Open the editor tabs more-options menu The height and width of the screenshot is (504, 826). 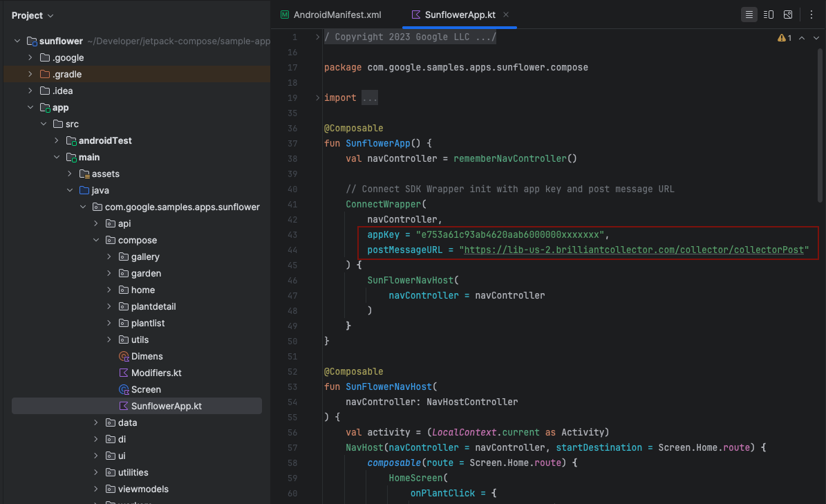click(x=811, y=15)
